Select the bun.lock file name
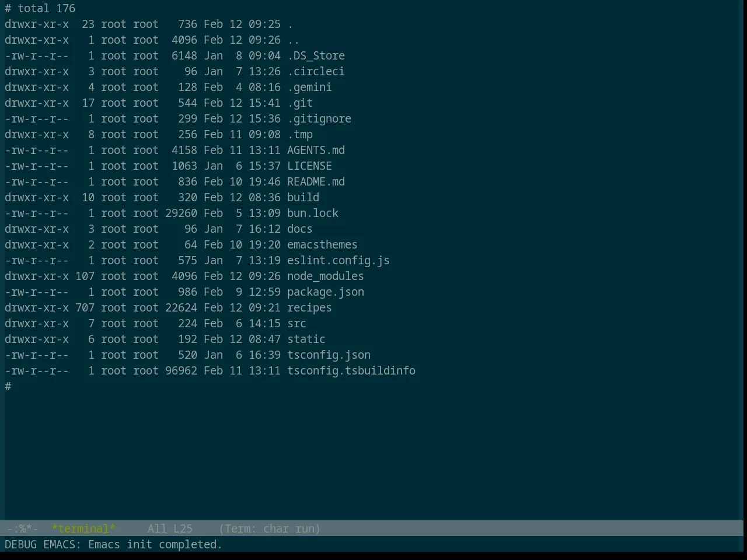747x560 pixels. 313,213
